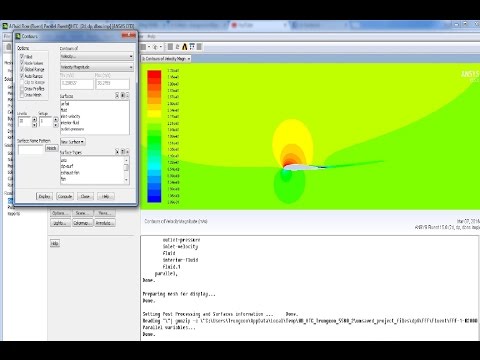Click the orange text annotation toolbar icon
This screenshot has height=360, width=480.
[x=184, y=47]
